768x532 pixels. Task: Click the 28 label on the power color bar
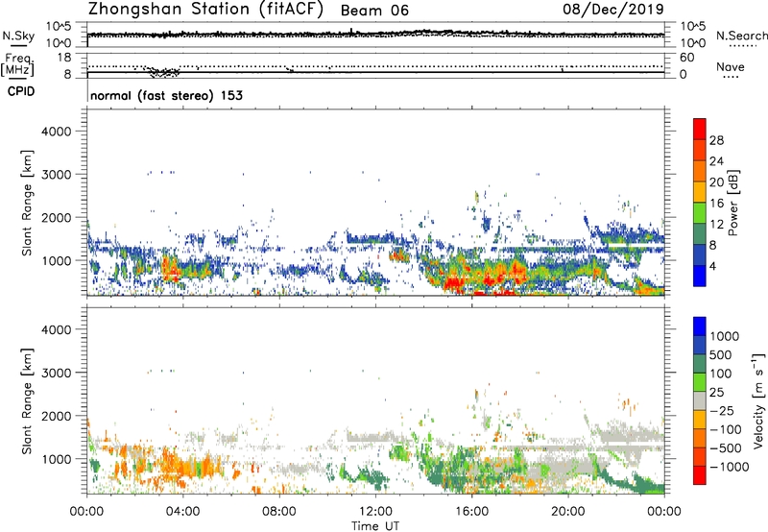tap(716, 140)
